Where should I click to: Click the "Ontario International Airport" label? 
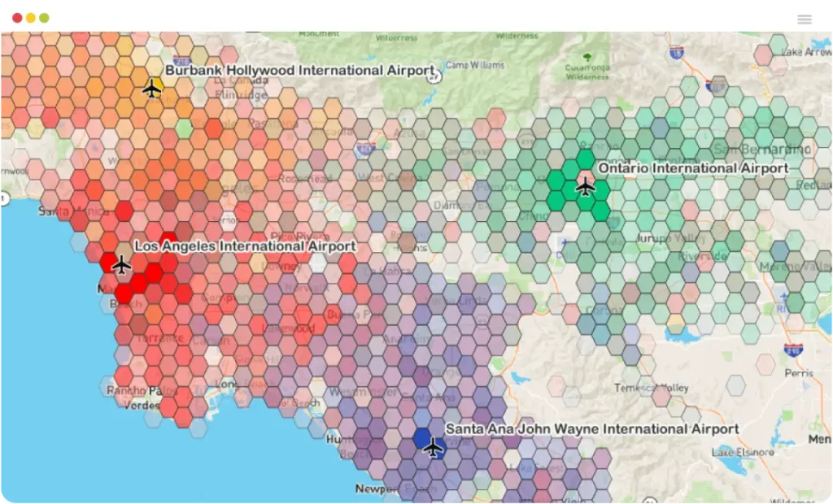pyautogui.click(x=693, y=168)
